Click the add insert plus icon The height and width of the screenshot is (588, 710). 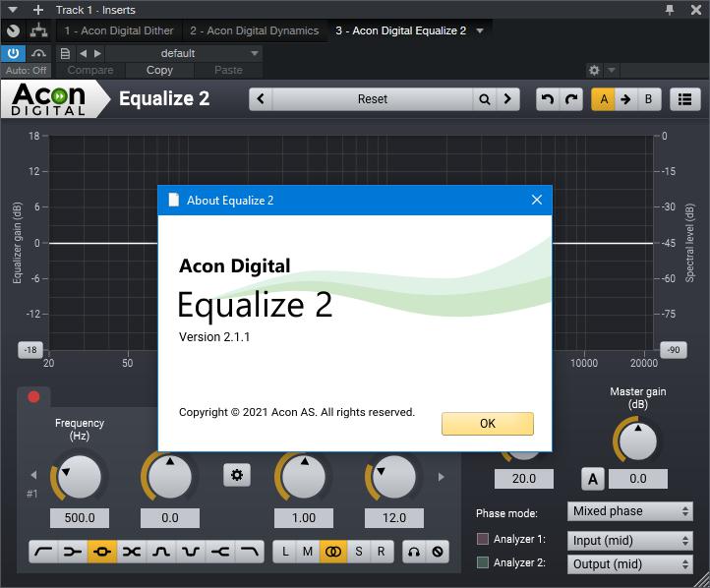[38, 10]
